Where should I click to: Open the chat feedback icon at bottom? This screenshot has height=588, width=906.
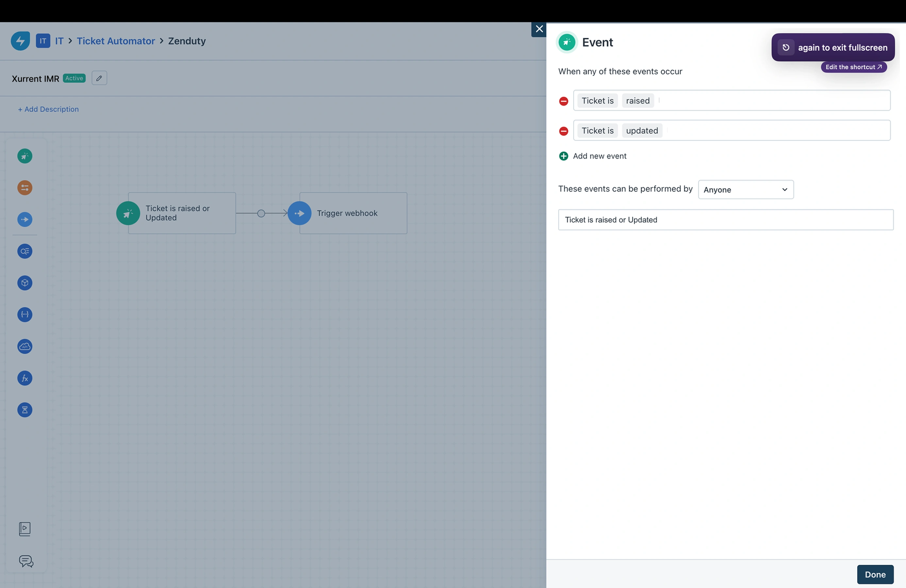tap(26, 561)
